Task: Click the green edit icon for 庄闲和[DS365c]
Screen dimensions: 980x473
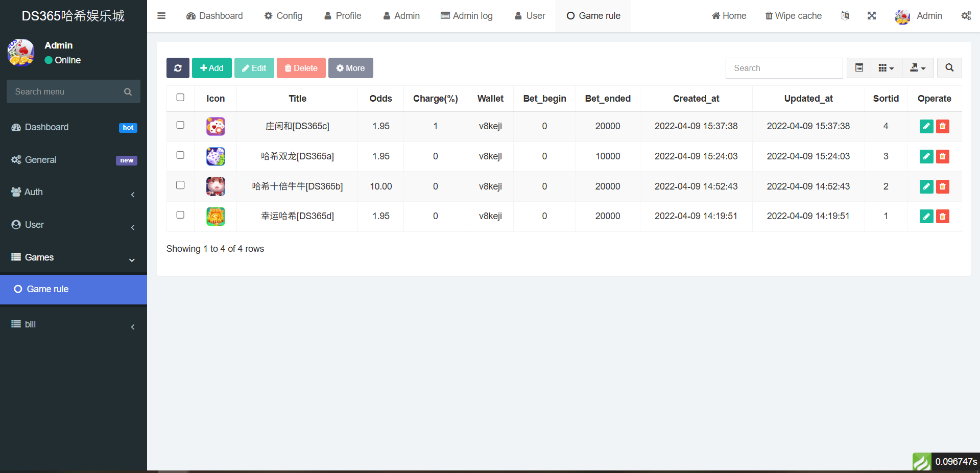Action: point(926,126)
